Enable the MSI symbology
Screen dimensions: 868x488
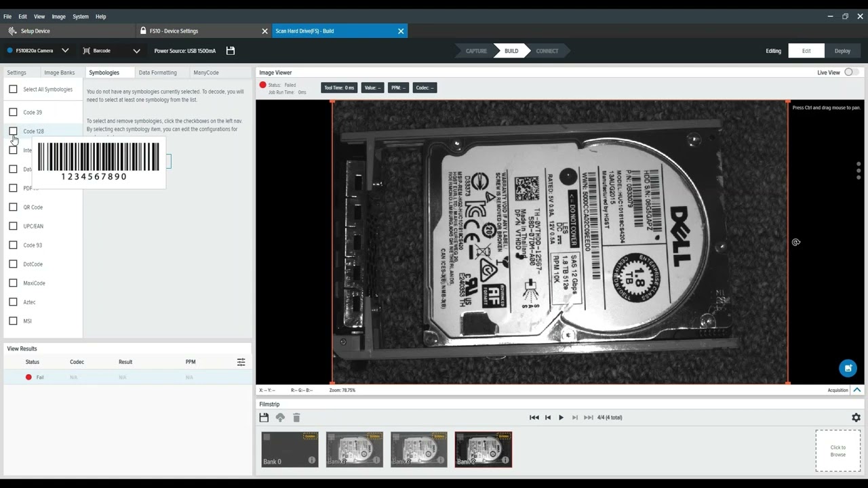coord(13,321)
